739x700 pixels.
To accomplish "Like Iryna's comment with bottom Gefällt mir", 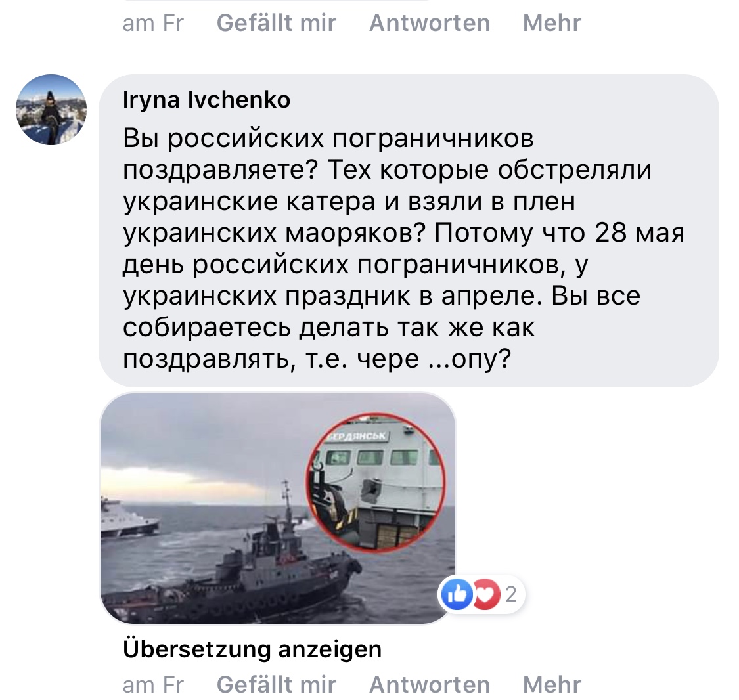I will (276, 684).
